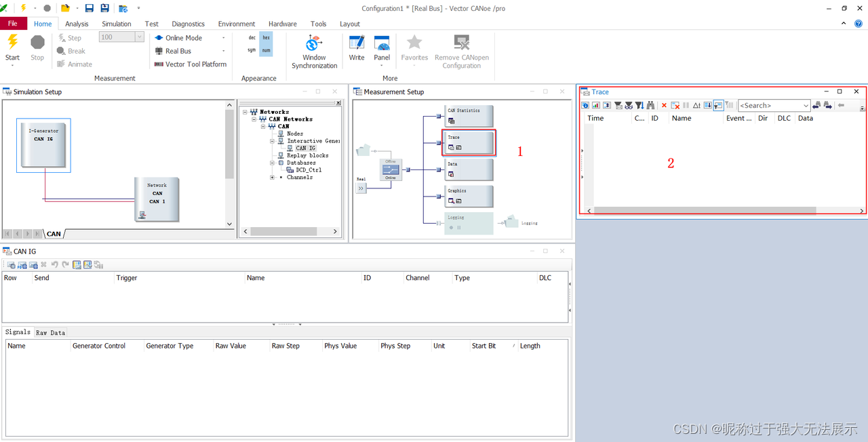Click the Trace block in Measurement Setup
The image size is (868, 442).
[470, 142]
